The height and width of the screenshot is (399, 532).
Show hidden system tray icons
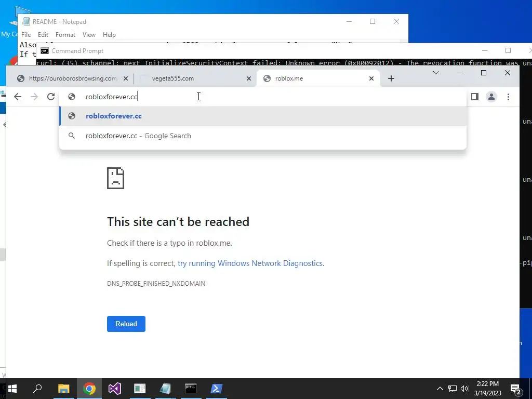pyautogui.click(x=440, y=389)
